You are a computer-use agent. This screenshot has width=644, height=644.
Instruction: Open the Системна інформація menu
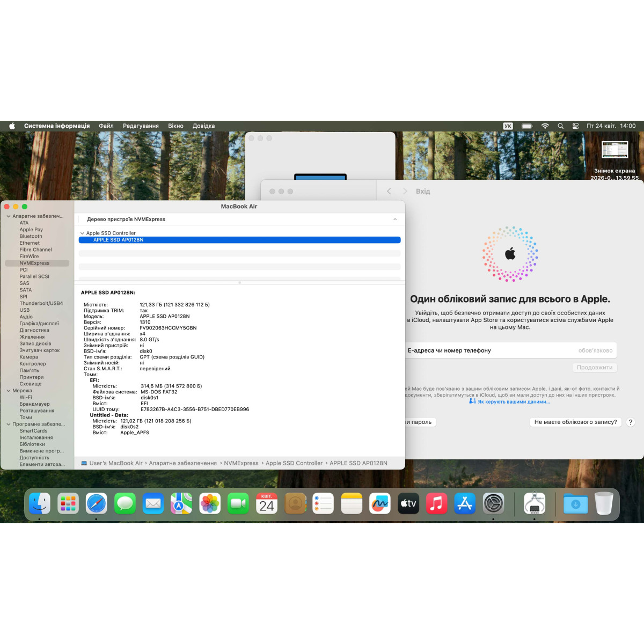tap(57, 126)
